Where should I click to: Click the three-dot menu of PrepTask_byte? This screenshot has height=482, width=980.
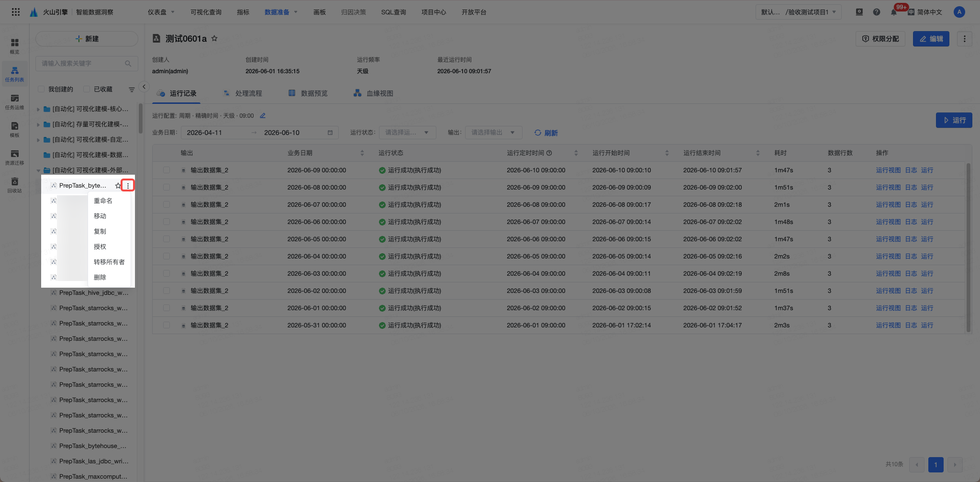pyautogui.click(x=128, y=186)
